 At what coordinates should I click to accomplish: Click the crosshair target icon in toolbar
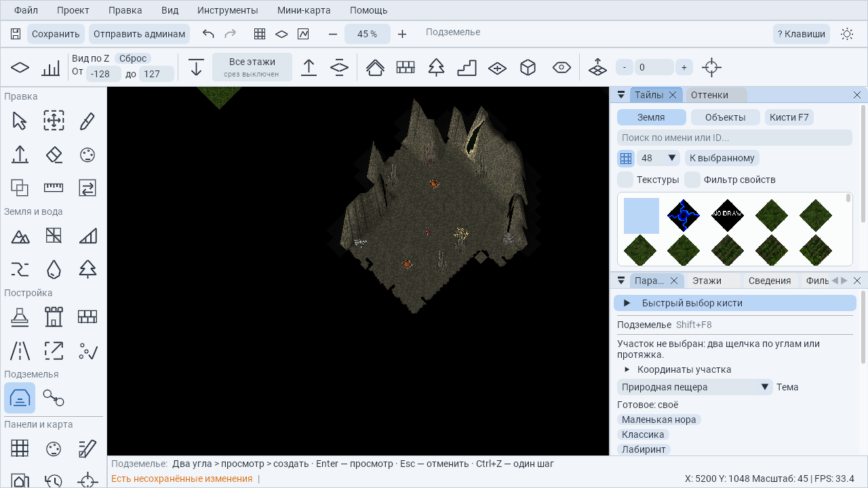(711, 67)
